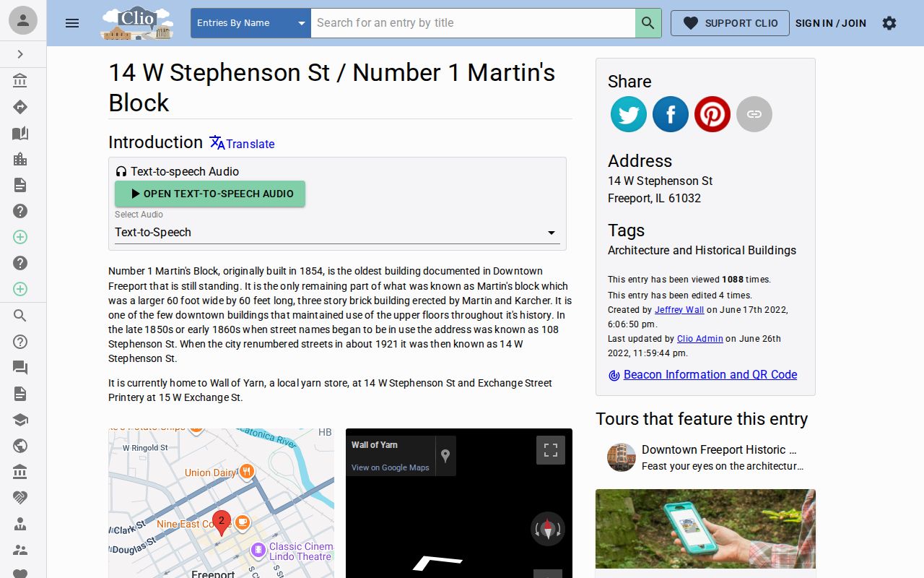This screenshot has width=924, height=578.
Task: Share this entry on Facebook
Action: [671, 114]
